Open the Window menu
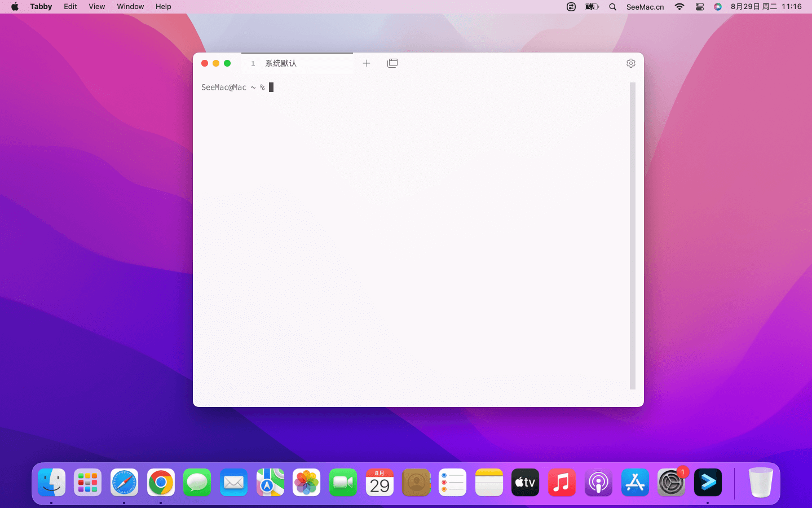This screenshot has height=508, width=812. point(130,7)
